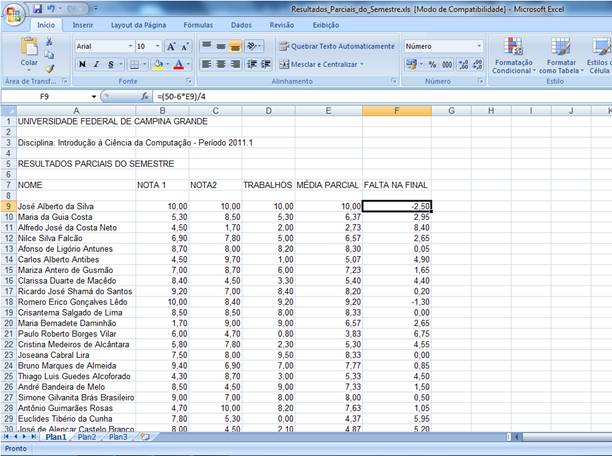Click the font color red A swatch
Viewport: 612px width, 456px height.
click(x=177, y=64)
